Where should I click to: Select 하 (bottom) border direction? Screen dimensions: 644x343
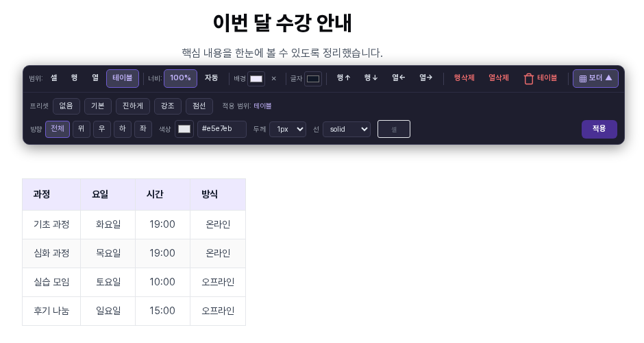123,129
